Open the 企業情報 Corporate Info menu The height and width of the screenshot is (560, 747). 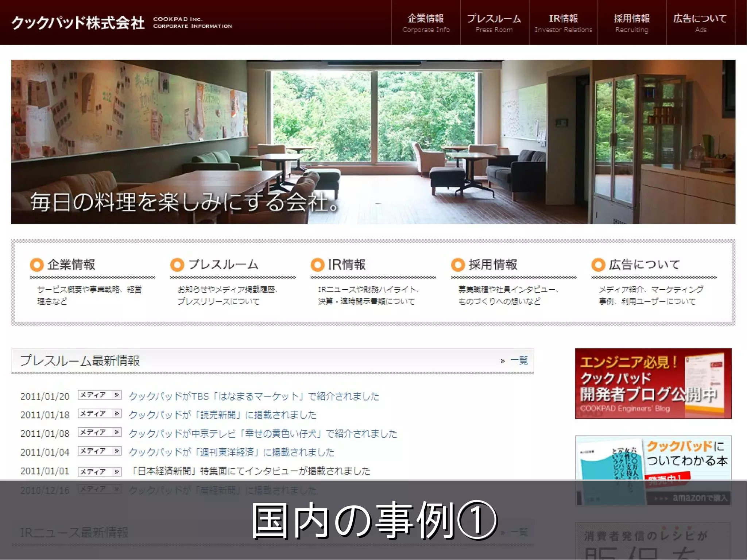point(426,23)
